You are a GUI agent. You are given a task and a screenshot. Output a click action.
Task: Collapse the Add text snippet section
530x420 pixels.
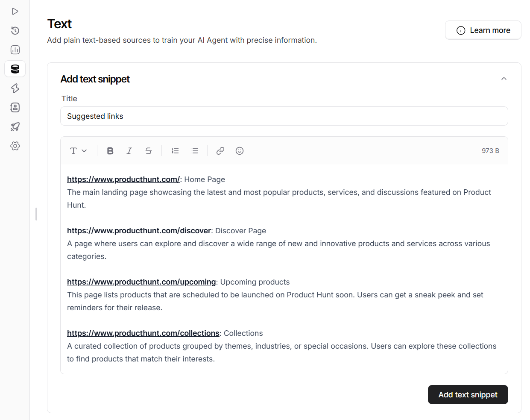click(x=504, y=79)
